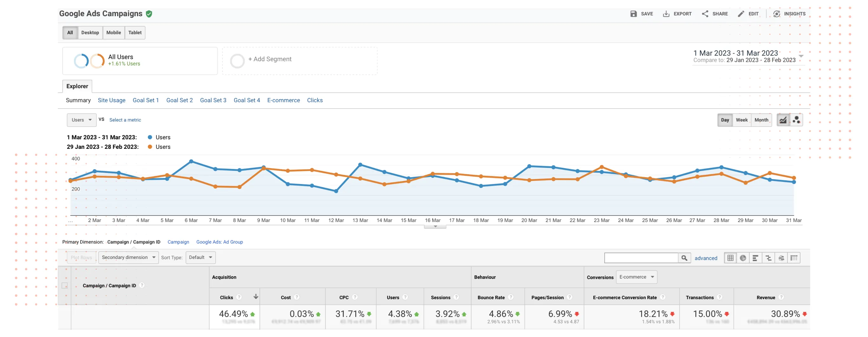Screen dimensions: 868x337
Task: Select the Percentage pie chart view icon
Action: (x=743, y=258)
